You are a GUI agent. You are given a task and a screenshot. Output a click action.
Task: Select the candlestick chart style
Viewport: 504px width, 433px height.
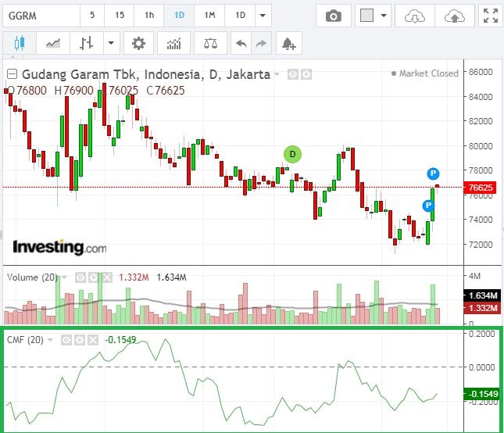(20, 43)
